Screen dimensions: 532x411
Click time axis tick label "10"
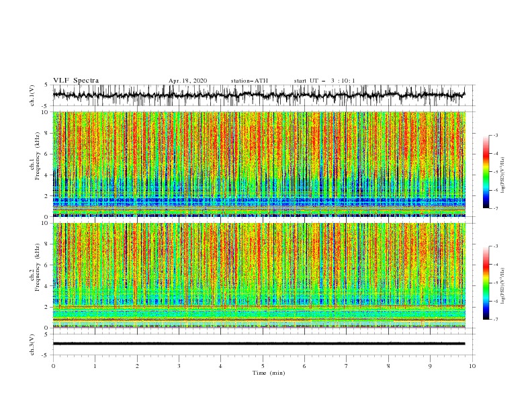pos(472,366)
